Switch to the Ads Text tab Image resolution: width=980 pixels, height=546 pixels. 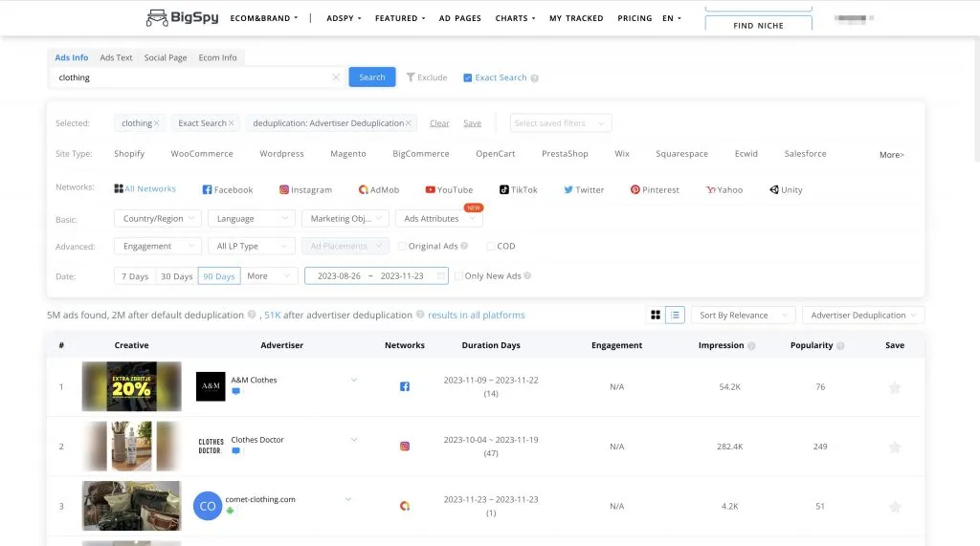click(x=116, y=57)
